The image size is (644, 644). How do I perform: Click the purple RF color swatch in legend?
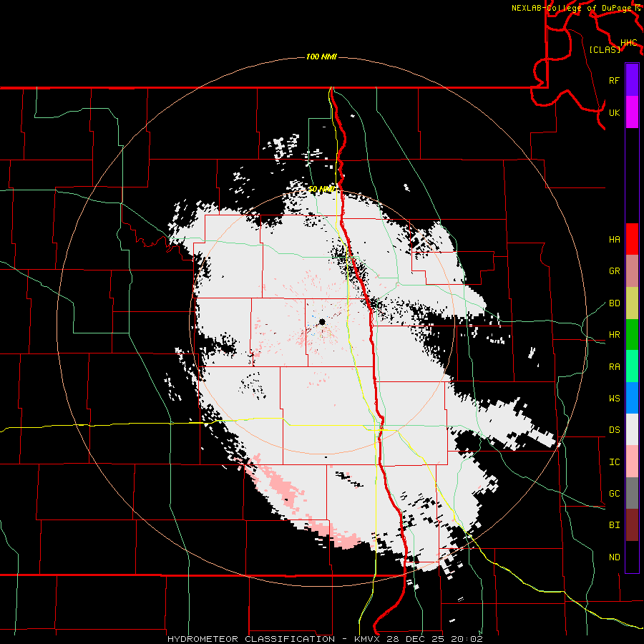click(632, 80)
